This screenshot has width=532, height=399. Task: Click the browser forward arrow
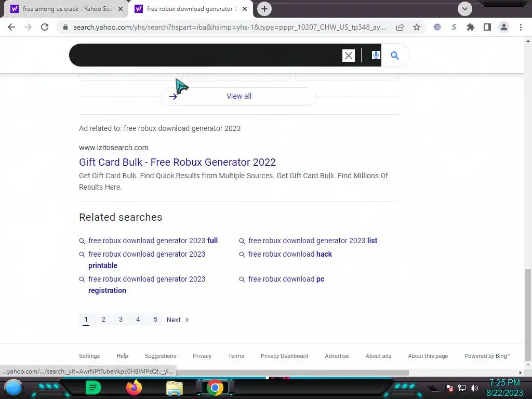click(28, 27)
